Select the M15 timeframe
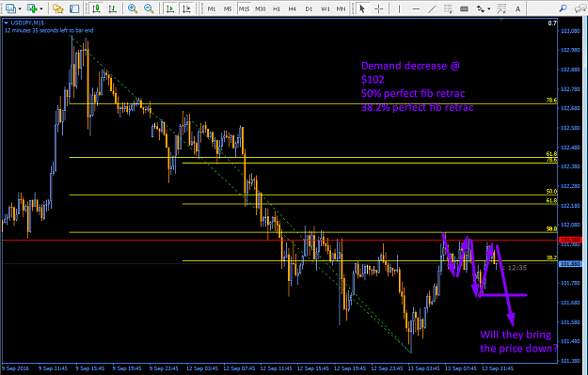Screen dimensions: 588x375 (244, 8)
